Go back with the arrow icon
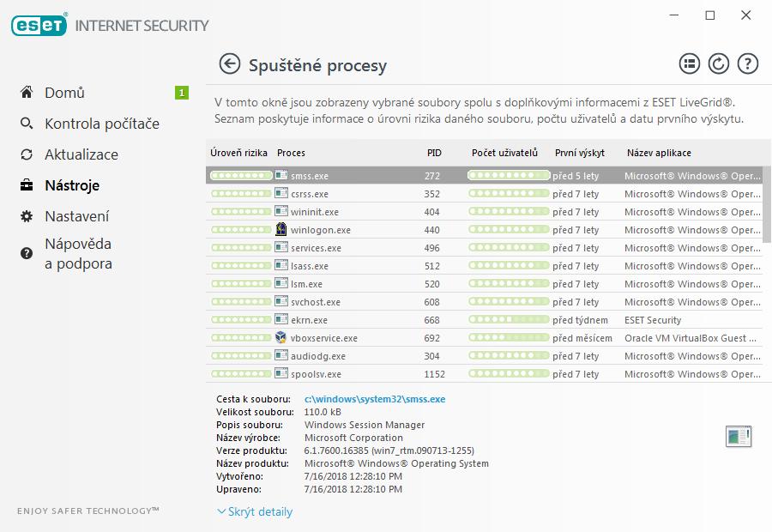 [229, 64]
